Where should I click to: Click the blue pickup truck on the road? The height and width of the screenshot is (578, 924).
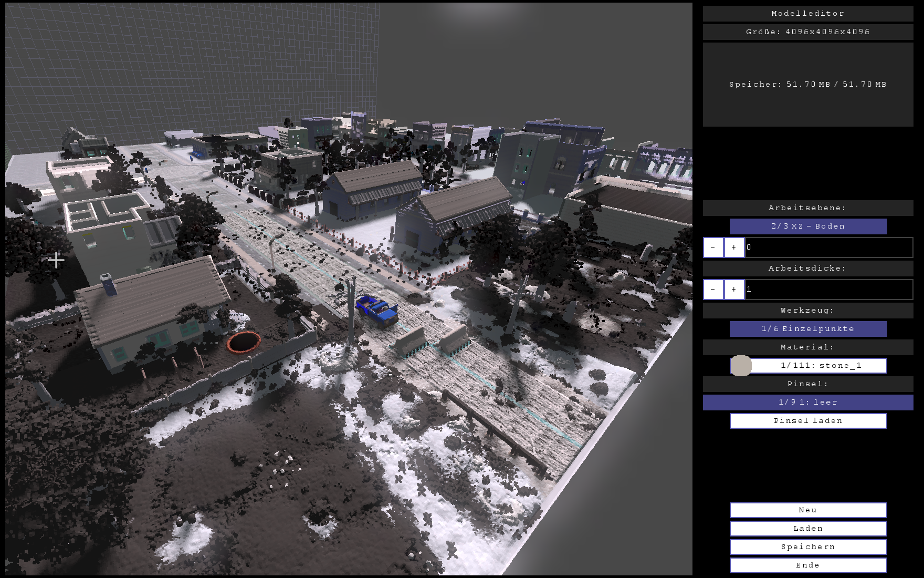coord(377,310)
